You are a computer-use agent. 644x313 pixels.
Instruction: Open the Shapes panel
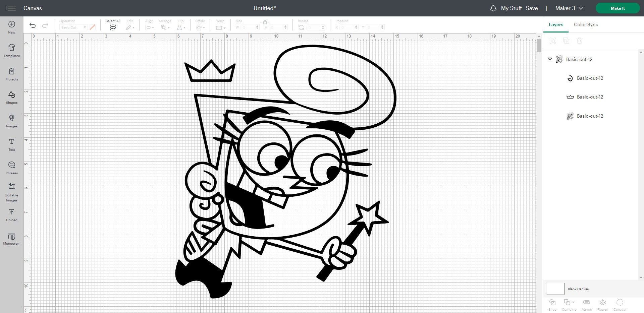click(x=11, y=98)
